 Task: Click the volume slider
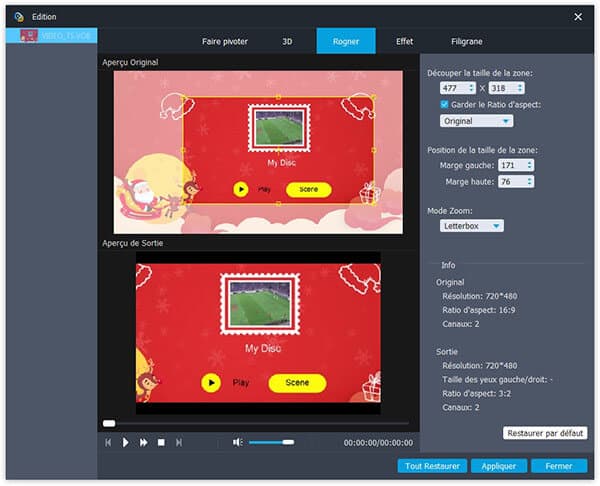tap(270, 442)
